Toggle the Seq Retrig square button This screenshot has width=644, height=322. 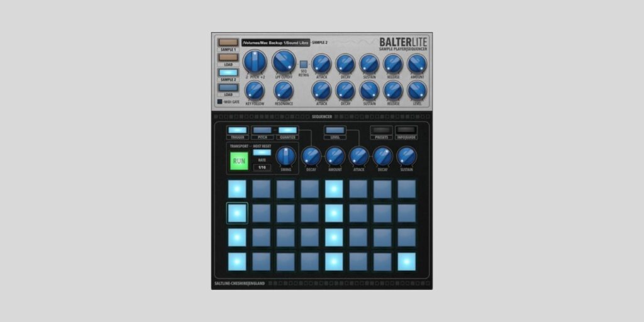coord(304,65)
